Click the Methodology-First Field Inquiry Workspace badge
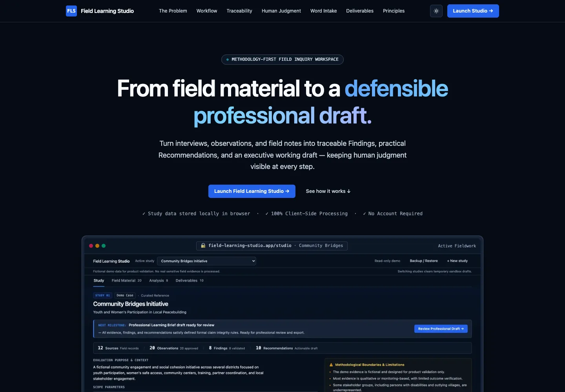Viewport: 565px width, 392px height. 282,60
